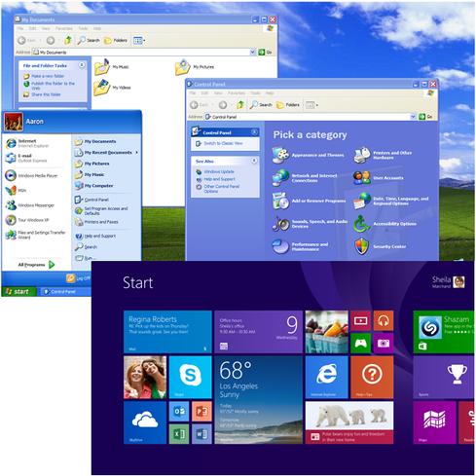Click Folders in Control Panel toolbar

tap(288, 105)
